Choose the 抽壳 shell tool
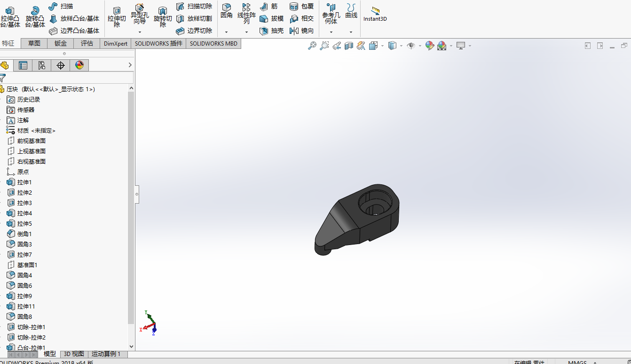Screen dimensions: 631x364 point(271,31)
